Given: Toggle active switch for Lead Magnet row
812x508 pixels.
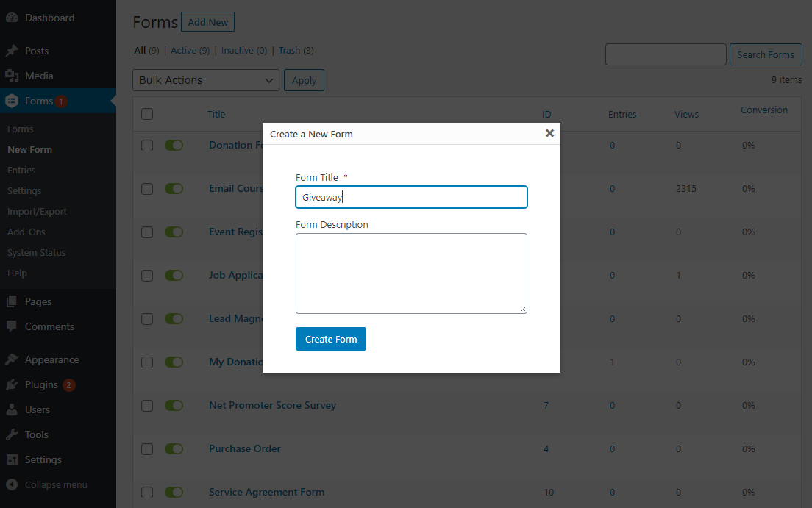Looking at the screenshot, I should coord(174,318).
